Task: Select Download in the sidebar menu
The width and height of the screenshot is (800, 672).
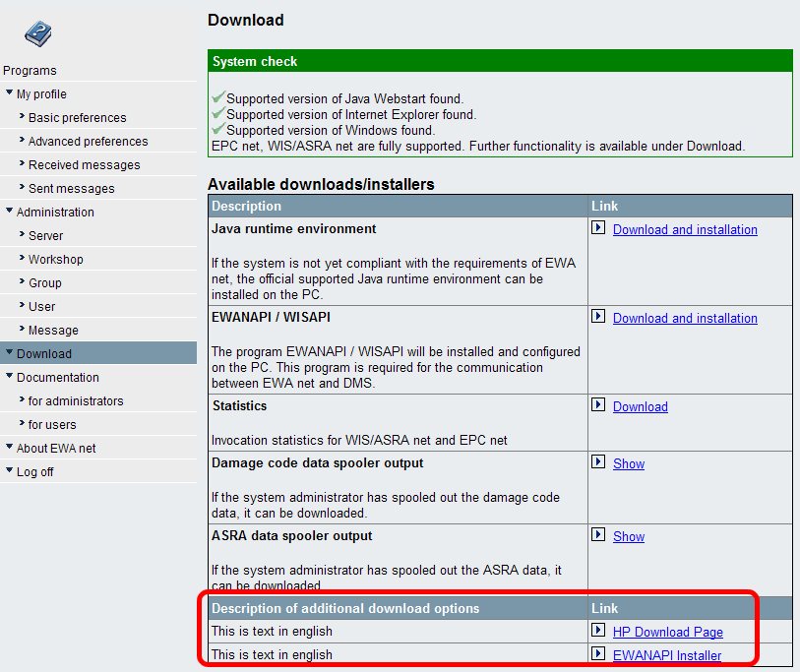Action: pyautogui.click(x=43, y=354)
